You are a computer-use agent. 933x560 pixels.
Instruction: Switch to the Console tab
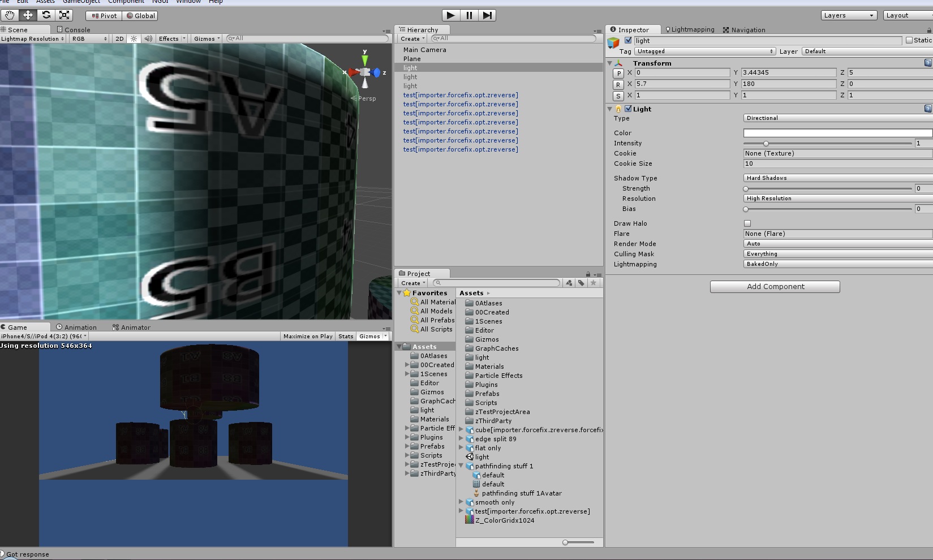[x=74, y=30]
